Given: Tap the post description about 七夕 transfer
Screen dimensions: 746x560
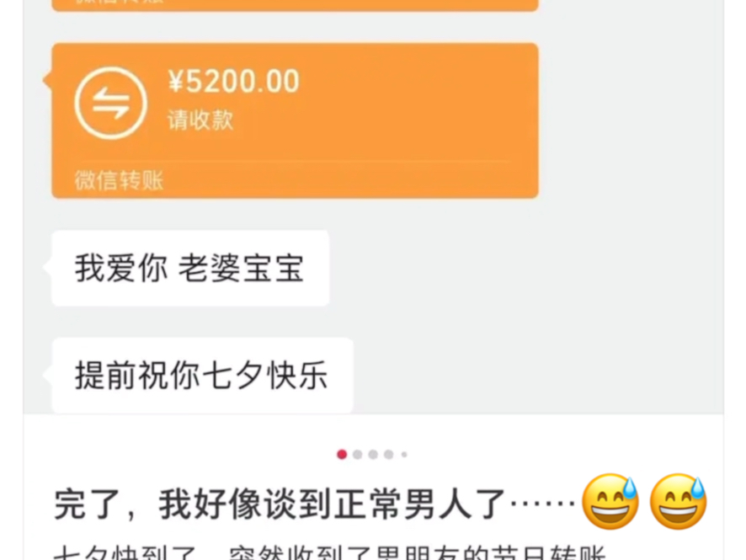Looking at the screenshot, I should tap(329, 552).
